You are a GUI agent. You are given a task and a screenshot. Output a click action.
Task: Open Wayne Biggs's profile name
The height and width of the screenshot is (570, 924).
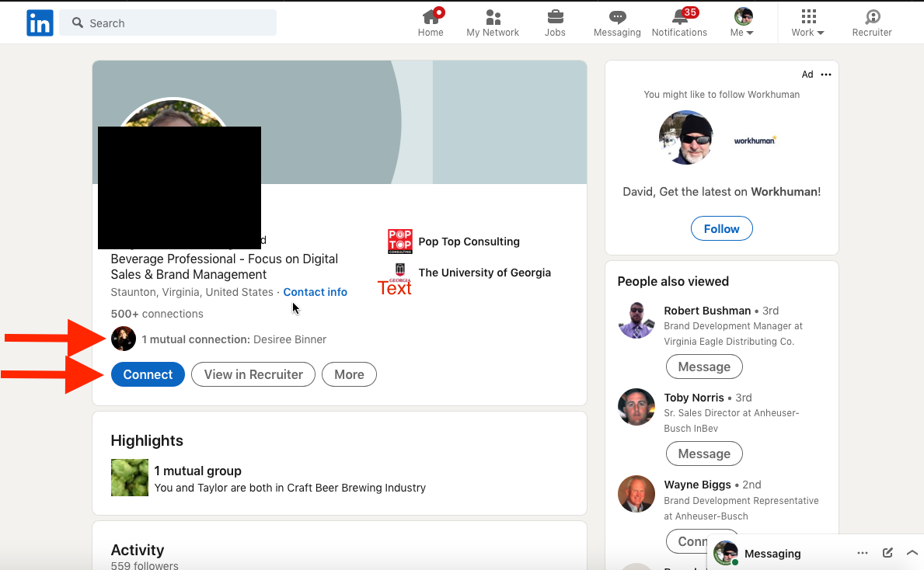pos(697,485)
